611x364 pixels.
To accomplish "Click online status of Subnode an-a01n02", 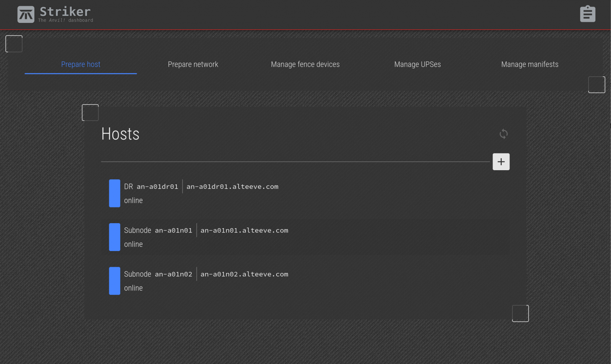I will point(133,288).
